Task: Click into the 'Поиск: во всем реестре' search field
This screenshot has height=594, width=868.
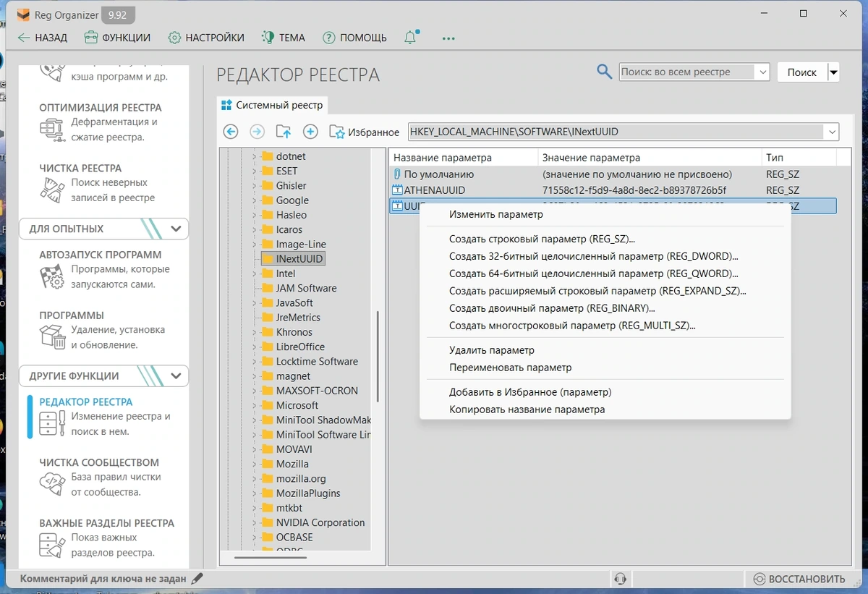Action: point(687,72)
